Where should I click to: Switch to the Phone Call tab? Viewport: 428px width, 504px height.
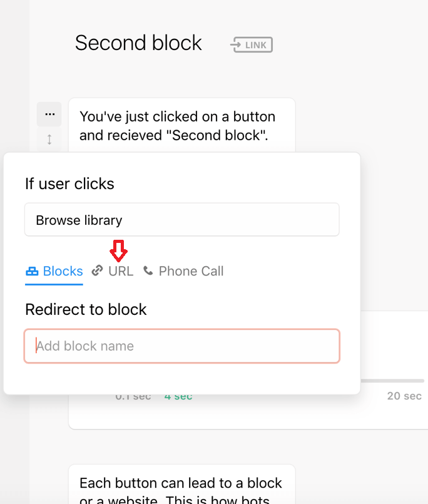[191, 271]
